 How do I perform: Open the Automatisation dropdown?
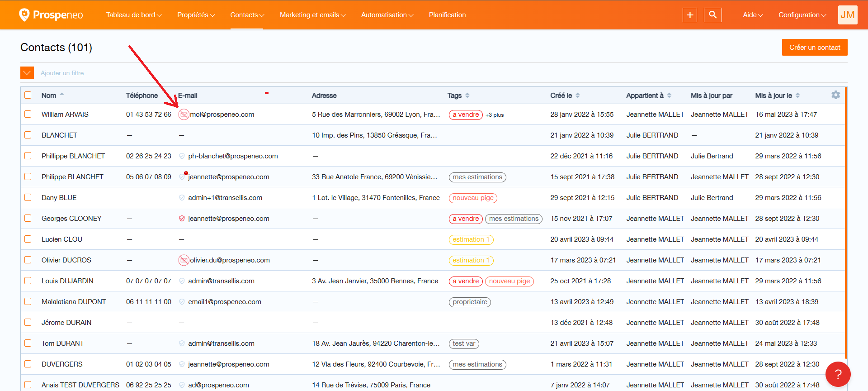[387, 15]
